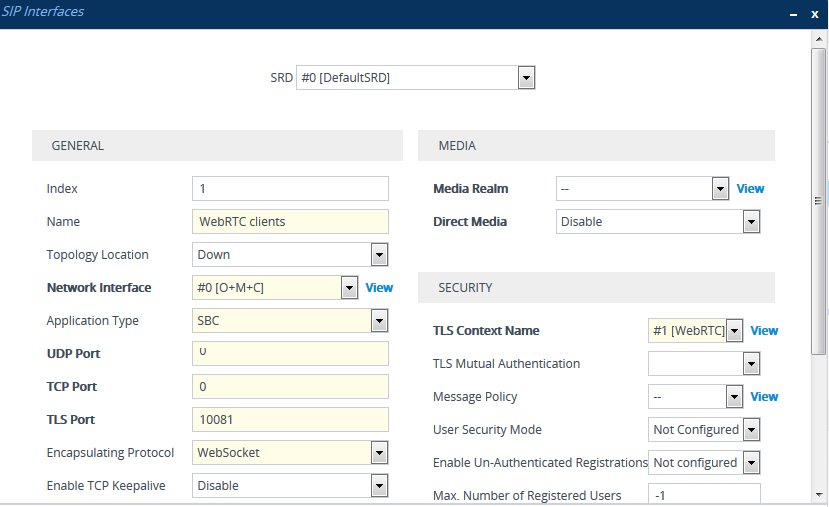Screen dimensions: 829x507
Task: Open the User Security Mode dropdown
Action: (752, 430)
